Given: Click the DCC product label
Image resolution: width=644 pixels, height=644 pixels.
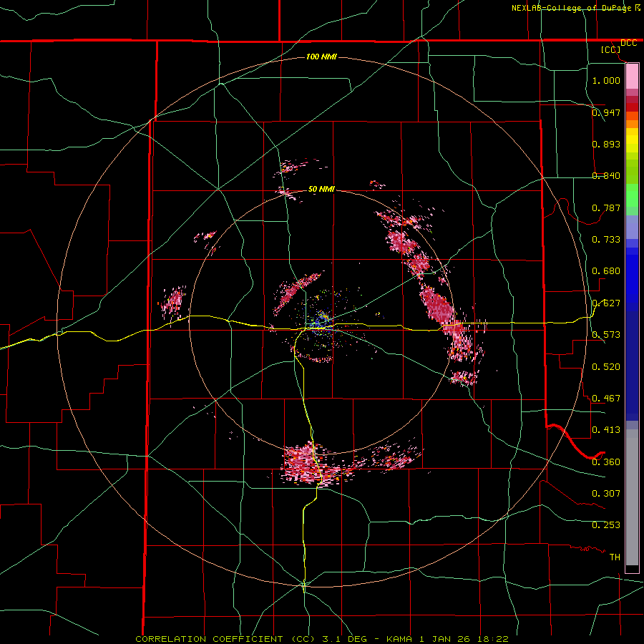Looking at the screenshot, I should pyautogui.click(x=628, y=43).
